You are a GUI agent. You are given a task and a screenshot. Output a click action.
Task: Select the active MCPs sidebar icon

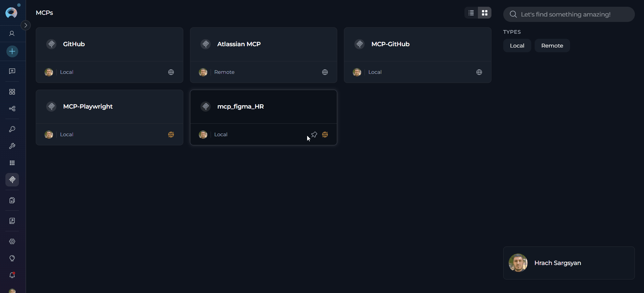coord(12,180)
